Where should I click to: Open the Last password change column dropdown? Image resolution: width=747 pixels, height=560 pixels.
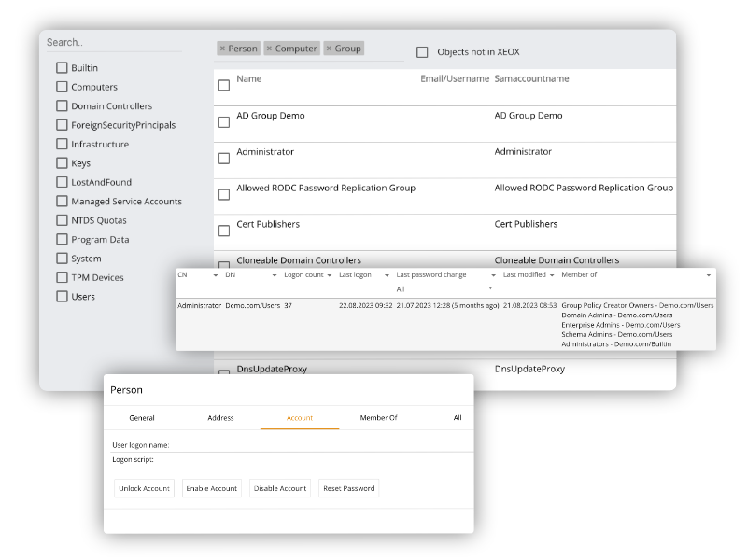pyautogui.click(x=494, y=275)
